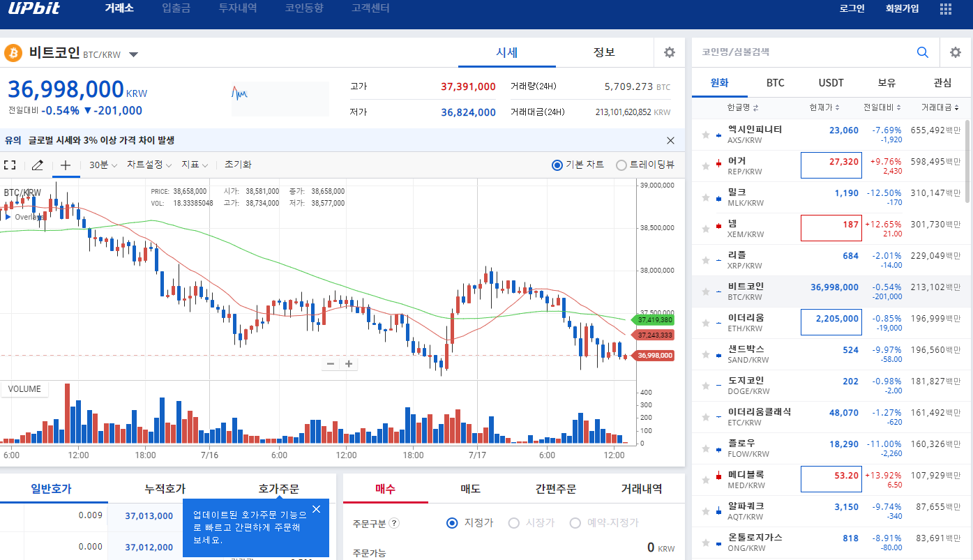The height and width of the screenshot is (560, 973).
Task: Favorite star for 밀크 MLK/KRW
Action: point(706,197)
